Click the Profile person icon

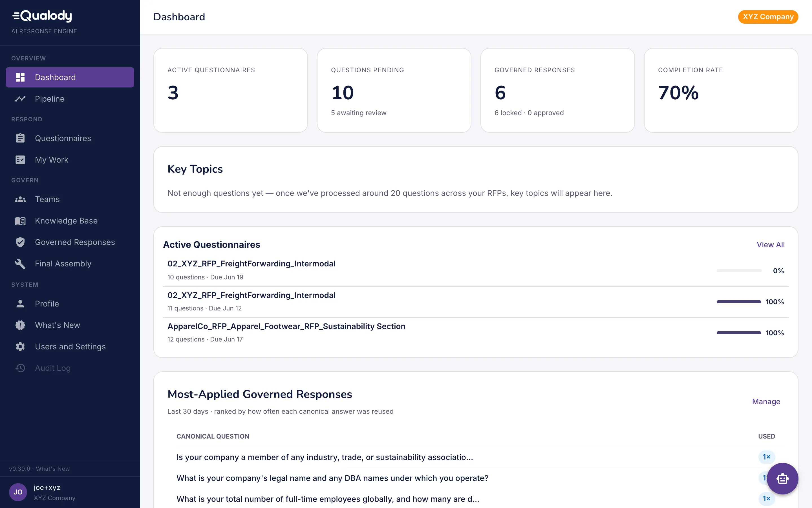point(20,304)
